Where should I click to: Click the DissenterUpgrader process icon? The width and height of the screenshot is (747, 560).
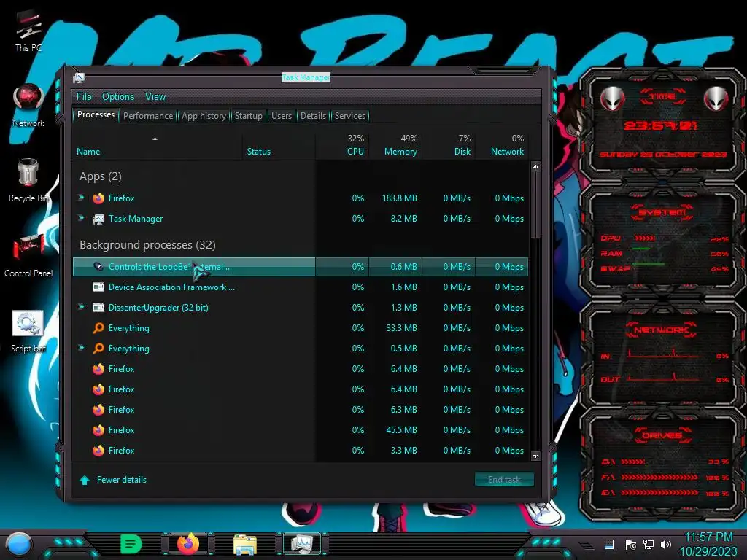(x=98, y=308)
